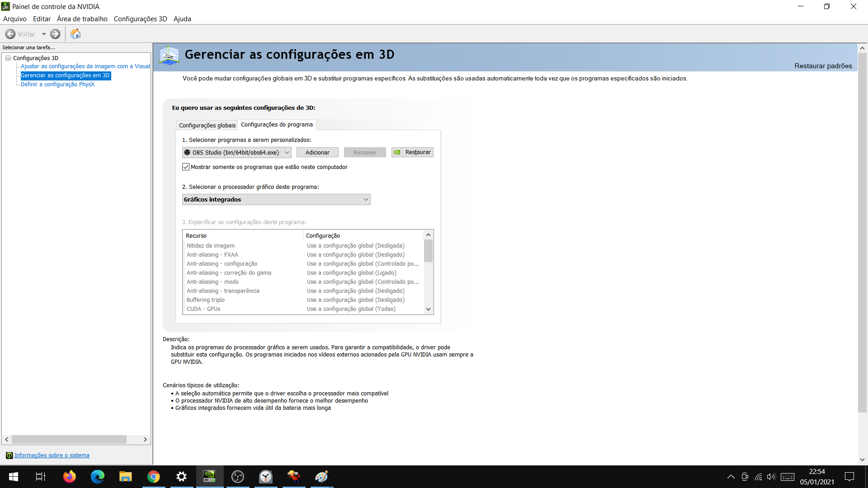Click task pane scroll left arrow

click(6, 439)
